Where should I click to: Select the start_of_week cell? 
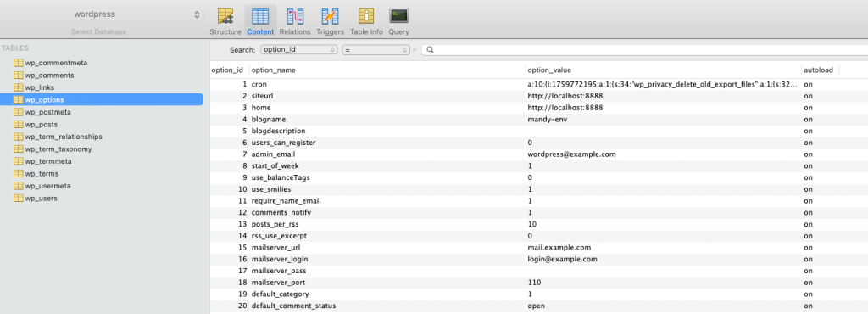[x=275, y=166]
